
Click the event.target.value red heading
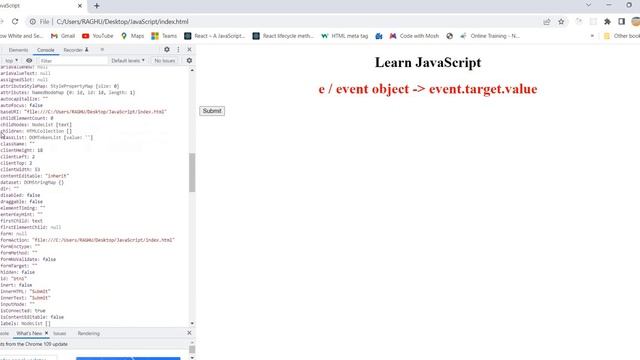428,89
